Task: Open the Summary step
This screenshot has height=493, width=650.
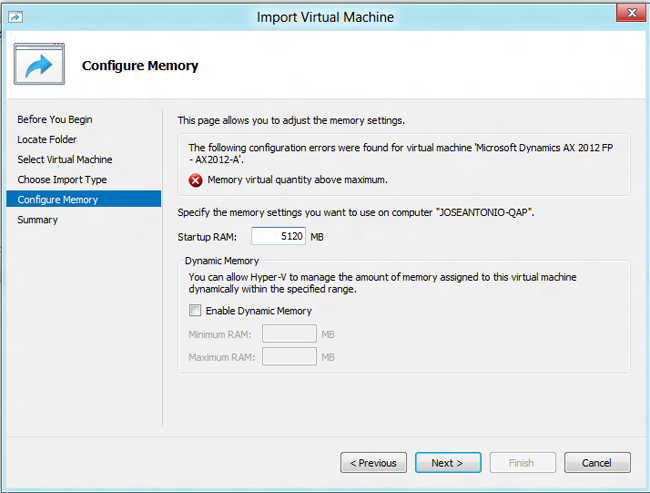Action: coord(37,220)
